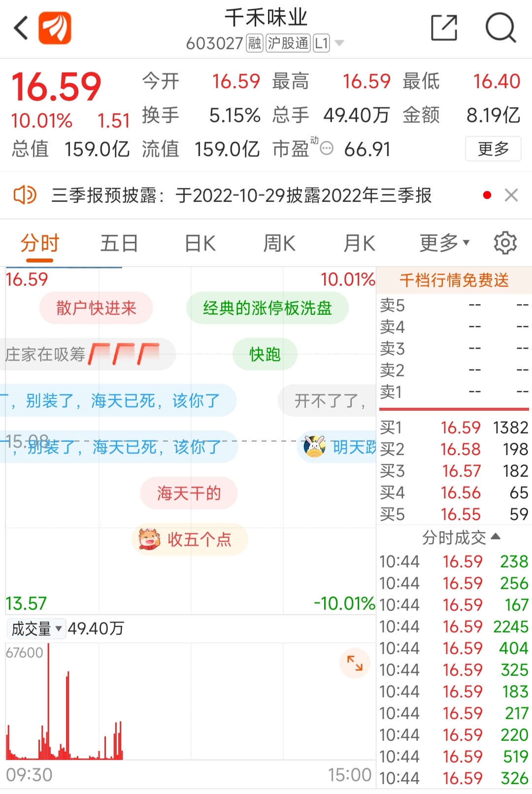Select the 买2 bid at 16.58
This screenshot has height=794, width=532.
(x=454, y=449)
